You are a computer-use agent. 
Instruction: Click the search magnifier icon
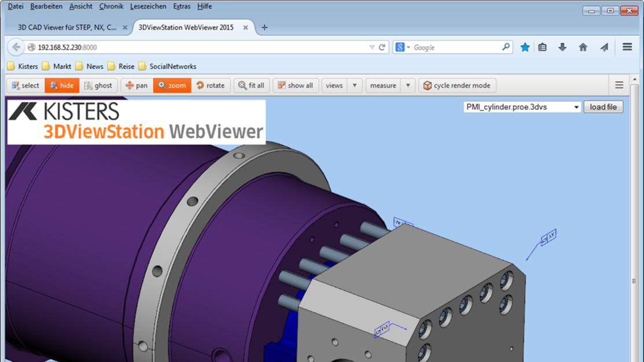click(x=506, y=47)
